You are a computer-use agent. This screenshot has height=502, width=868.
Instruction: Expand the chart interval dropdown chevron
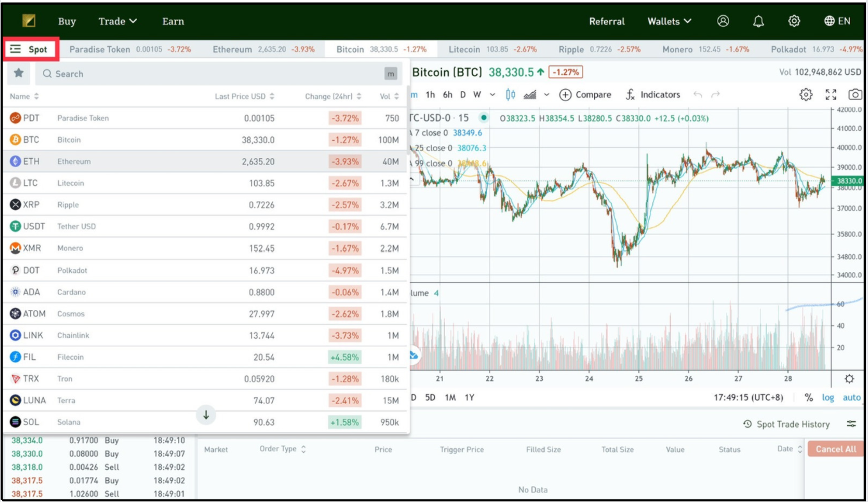pos(492,95)
